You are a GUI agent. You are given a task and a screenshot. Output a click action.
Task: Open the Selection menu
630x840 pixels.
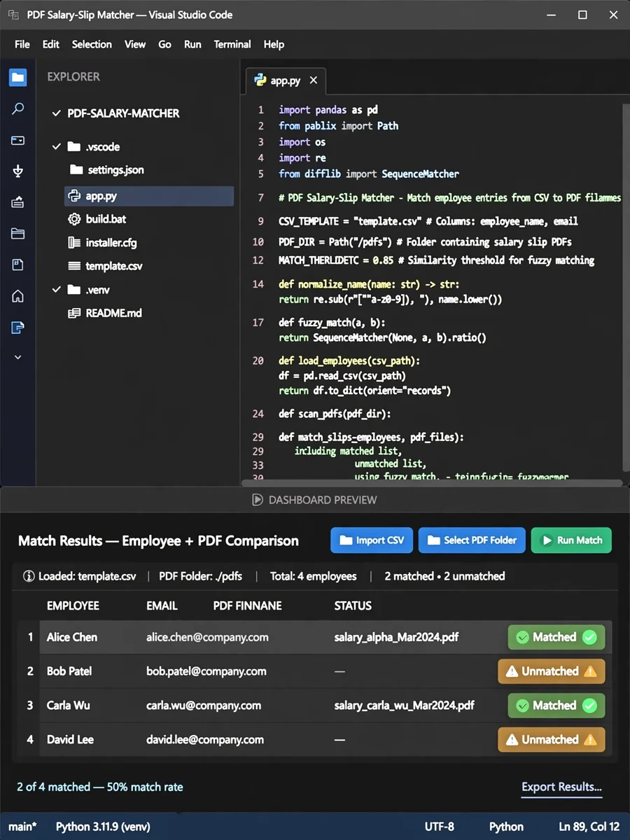[92, 44]
